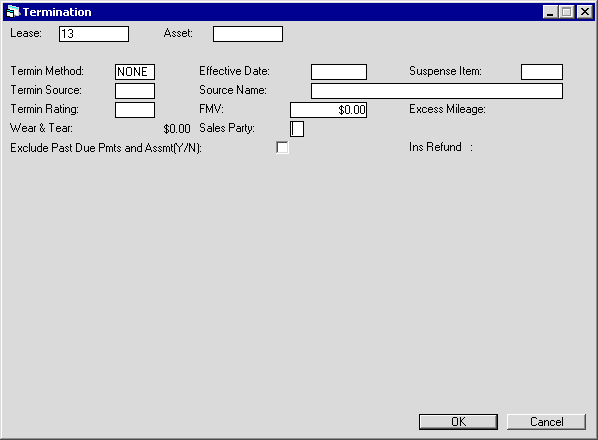Maximize the Termination window

click(x=567, y=12)
